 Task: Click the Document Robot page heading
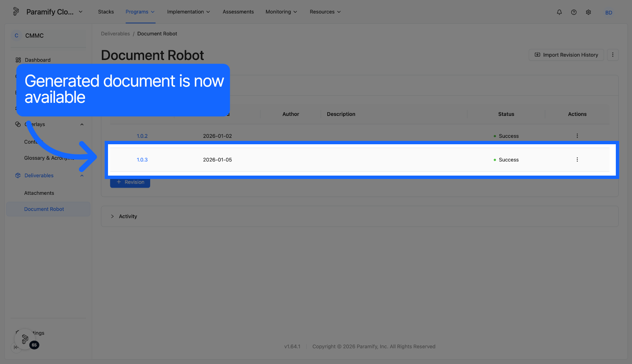pos(153,55)
